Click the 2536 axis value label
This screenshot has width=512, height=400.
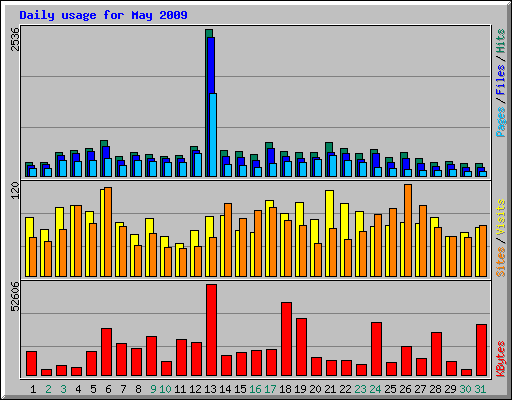click(15, 39)
